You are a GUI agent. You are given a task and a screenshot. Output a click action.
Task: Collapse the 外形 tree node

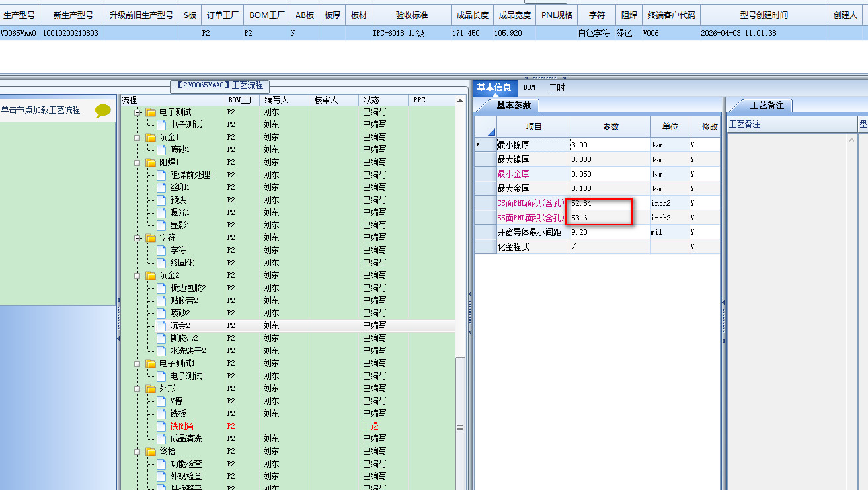pos(138,389)
